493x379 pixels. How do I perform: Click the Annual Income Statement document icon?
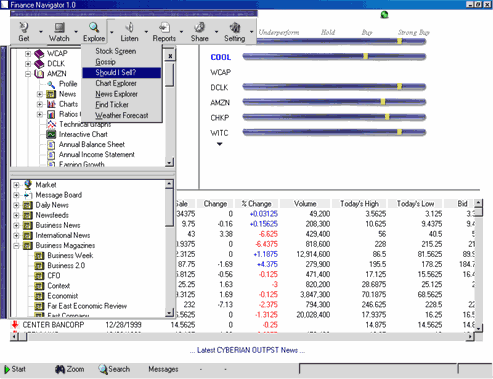coord(51,155)
